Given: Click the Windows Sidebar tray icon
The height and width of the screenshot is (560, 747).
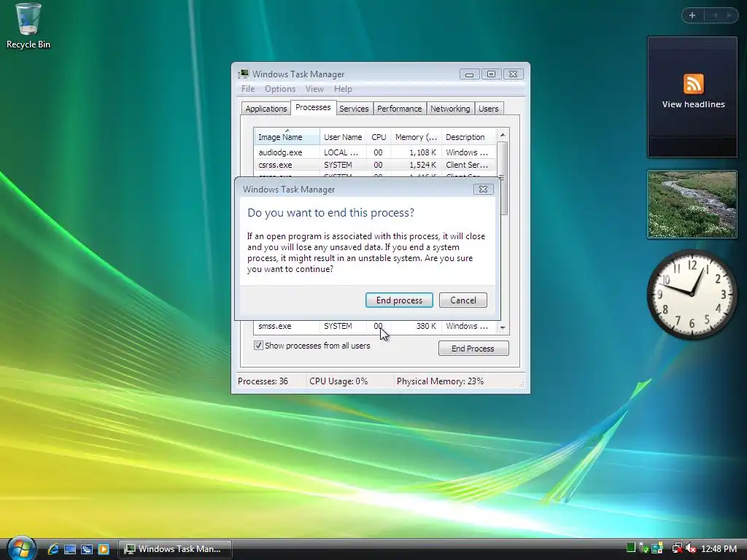Looking at the screenshot, I should coord(657,548).
